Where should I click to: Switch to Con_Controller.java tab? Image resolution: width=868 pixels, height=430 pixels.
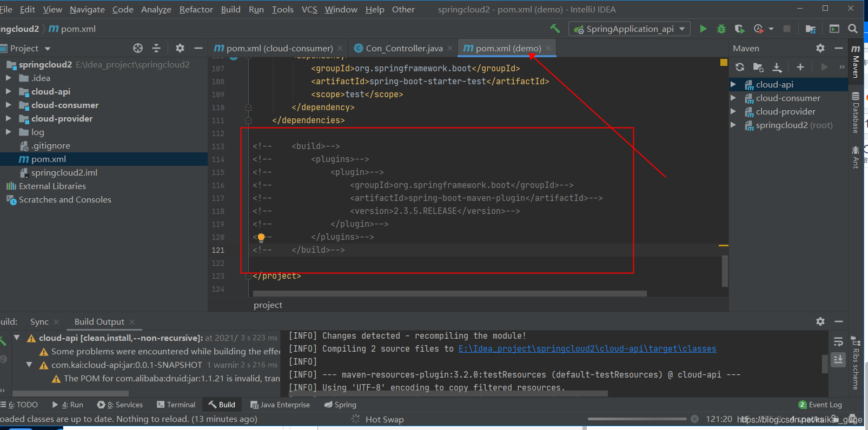point(404,48)
